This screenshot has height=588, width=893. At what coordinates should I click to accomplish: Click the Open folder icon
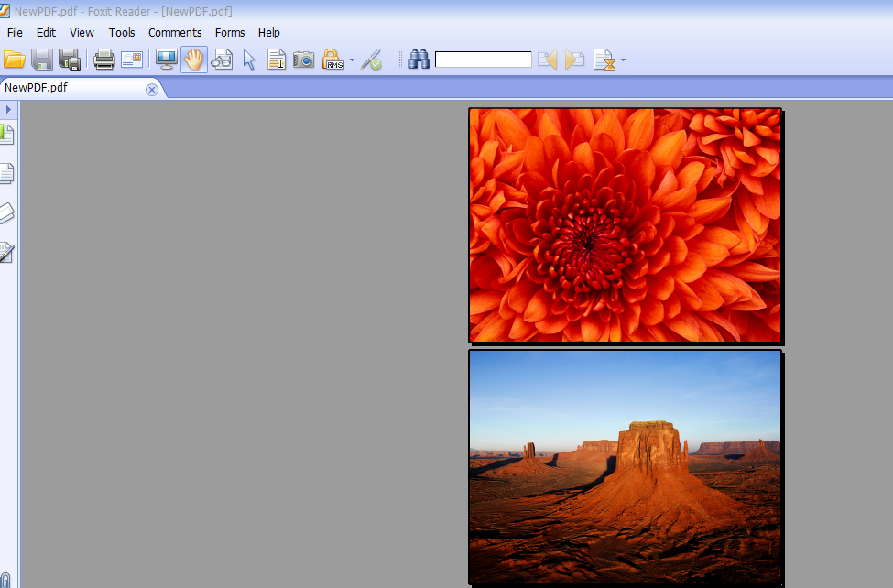pyautogui.click(x=15, y=60)
